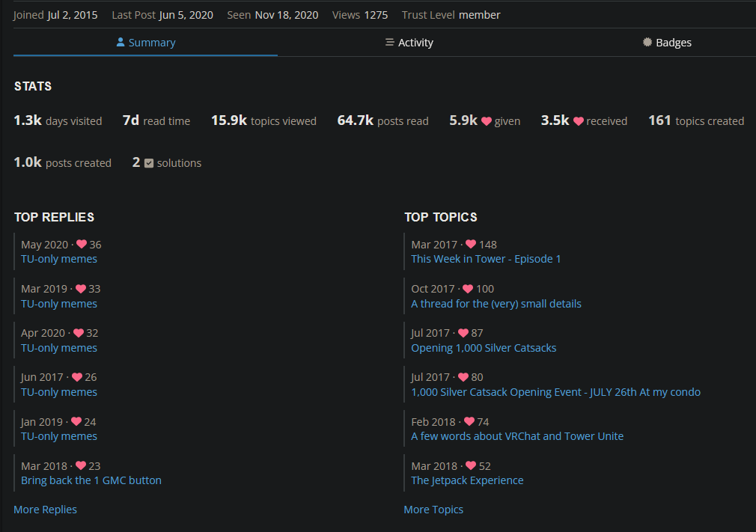Expand the More Replies list
The width and height of the screenshot is (756, 532).
click(x=45, y=510)
